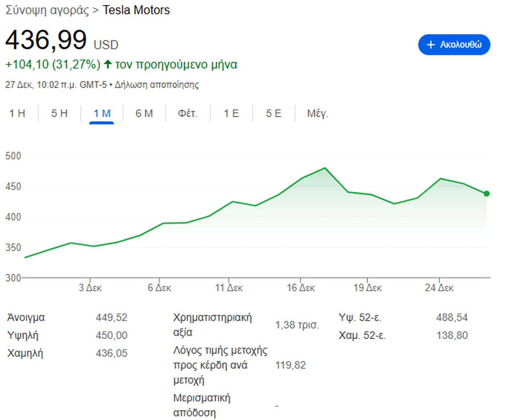Viewport: 512px width, 420px height.
Task: Click the 52-week high value 488,54
Action: coord(452,317)
